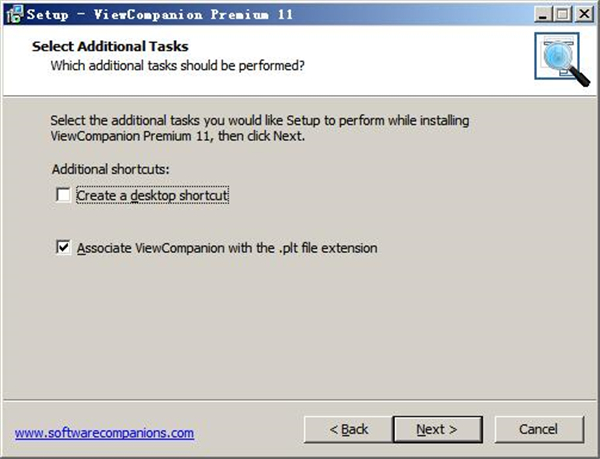Click the empty gray area below the checkboxes
This screenshot has width=600, height=459.
coord(300,330)
